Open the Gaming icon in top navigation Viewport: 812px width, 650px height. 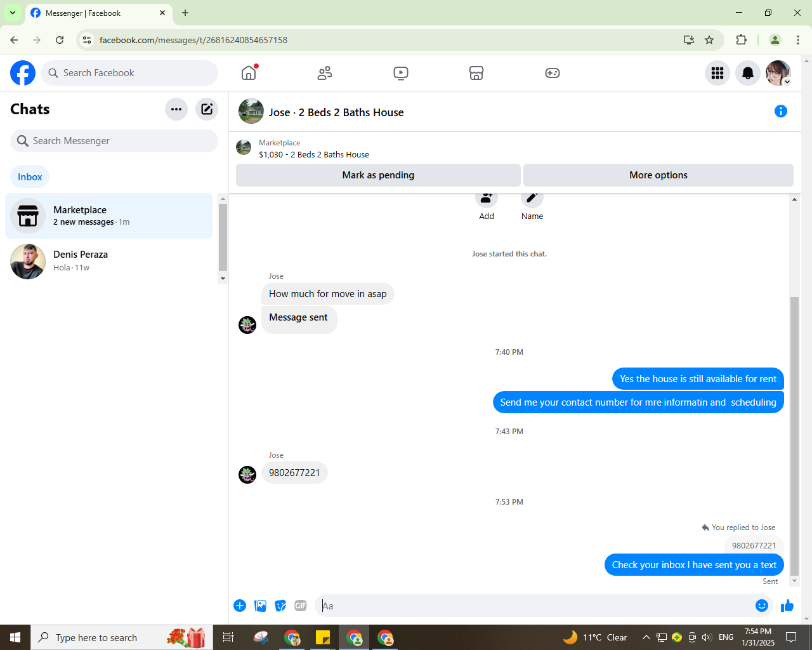(553, 73)
